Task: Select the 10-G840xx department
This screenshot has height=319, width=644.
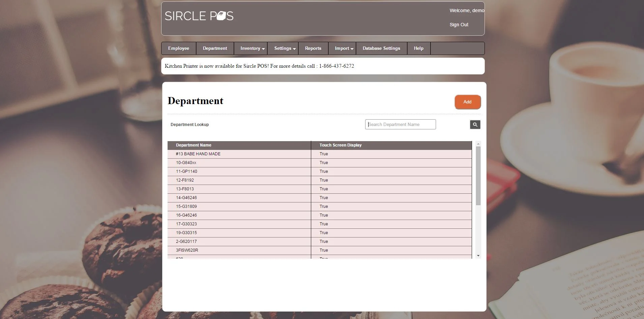Action: (186, 163)
